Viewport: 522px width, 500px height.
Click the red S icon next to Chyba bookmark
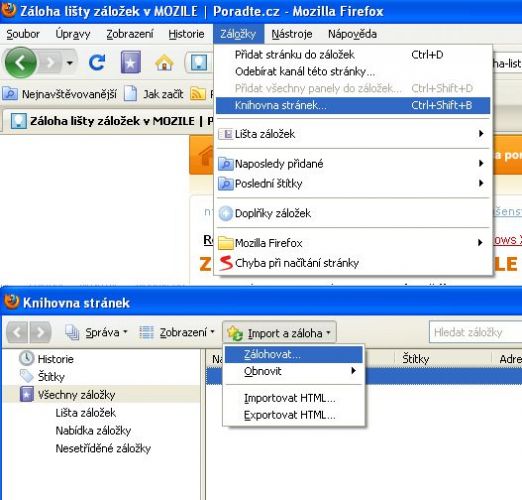[226, 263]
